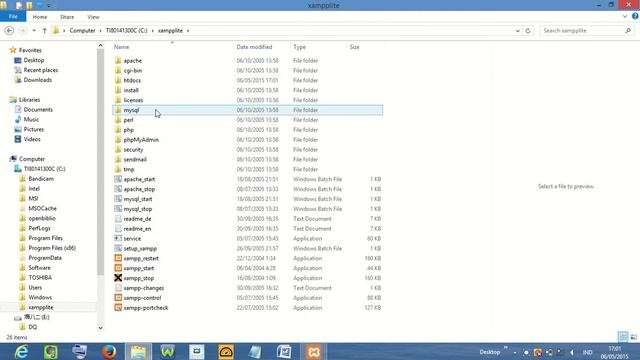Image resolution: width=640 pixels, height=360 pixels.
Task: Select the Bandicam folder in navigation tree
Action: pos(41,179)
